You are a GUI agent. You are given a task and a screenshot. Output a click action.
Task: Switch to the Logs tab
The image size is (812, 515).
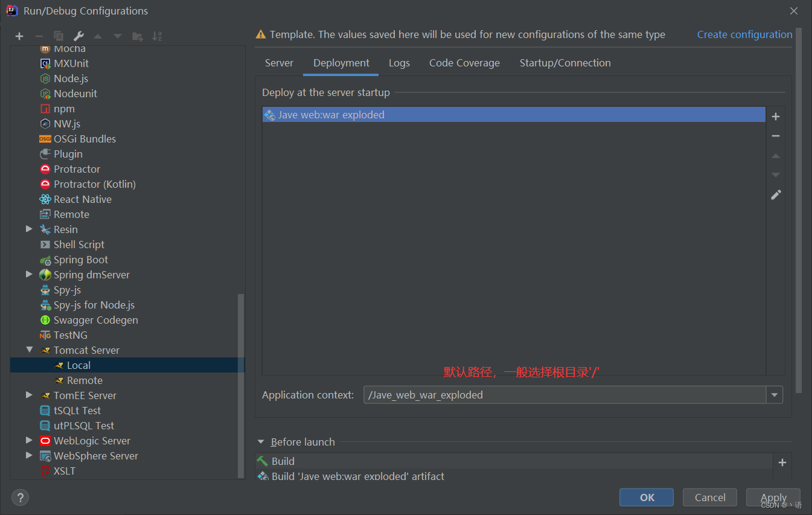point(399,62)
